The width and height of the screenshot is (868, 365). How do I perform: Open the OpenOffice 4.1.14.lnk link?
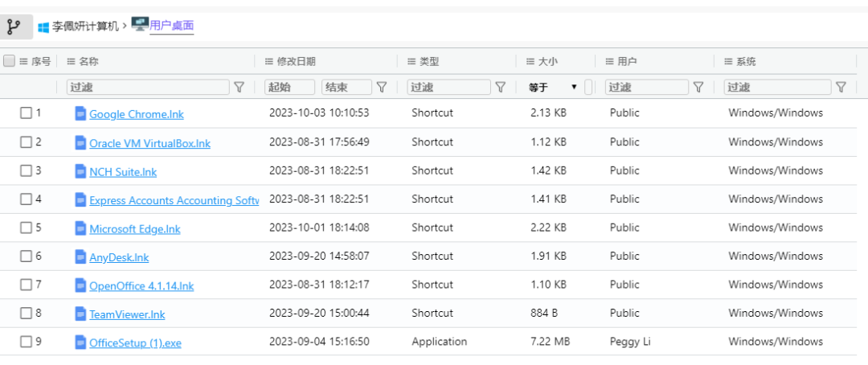[x=141, y=285]
